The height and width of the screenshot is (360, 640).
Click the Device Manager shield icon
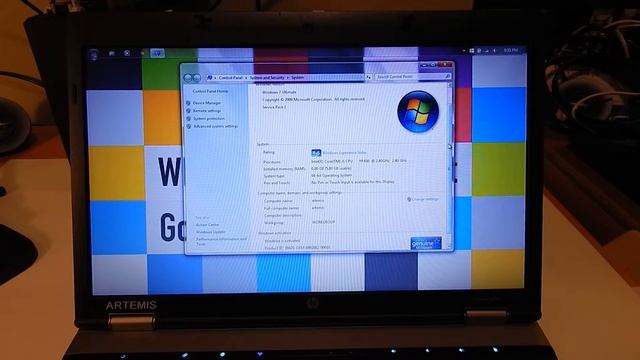(x=188, y=103)
